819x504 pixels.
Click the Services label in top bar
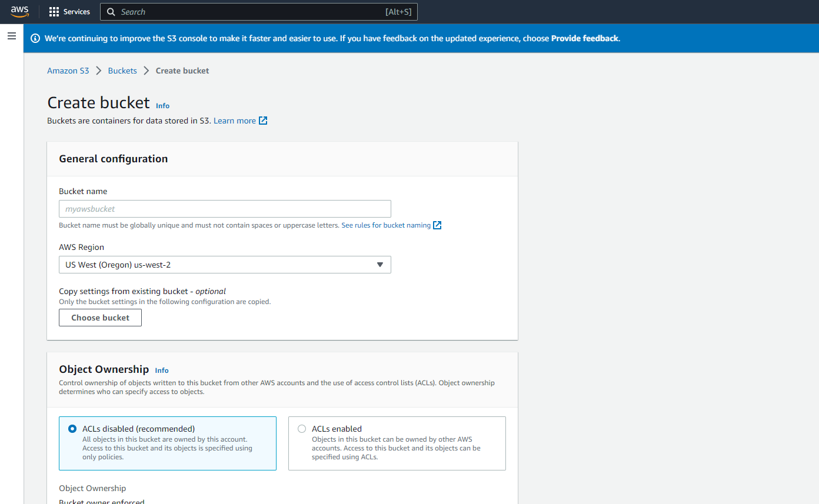pyautogui.click(x=77, y=12)
